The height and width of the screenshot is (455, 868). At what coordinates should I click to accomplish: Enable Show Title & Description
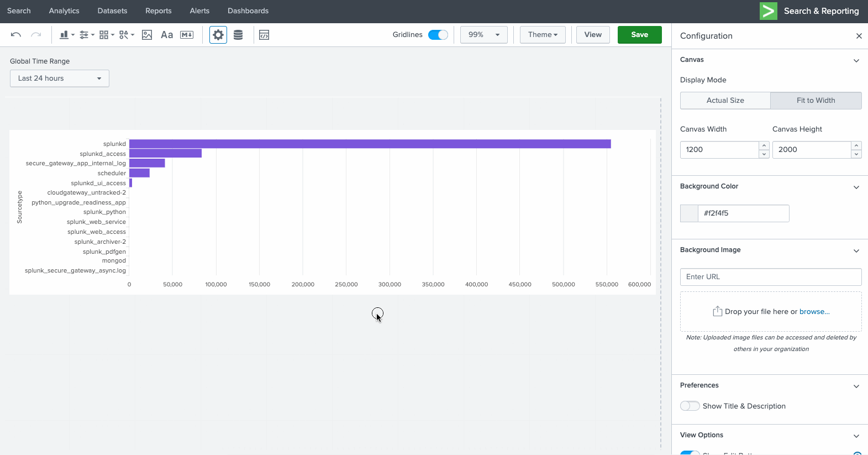[690, 406]
